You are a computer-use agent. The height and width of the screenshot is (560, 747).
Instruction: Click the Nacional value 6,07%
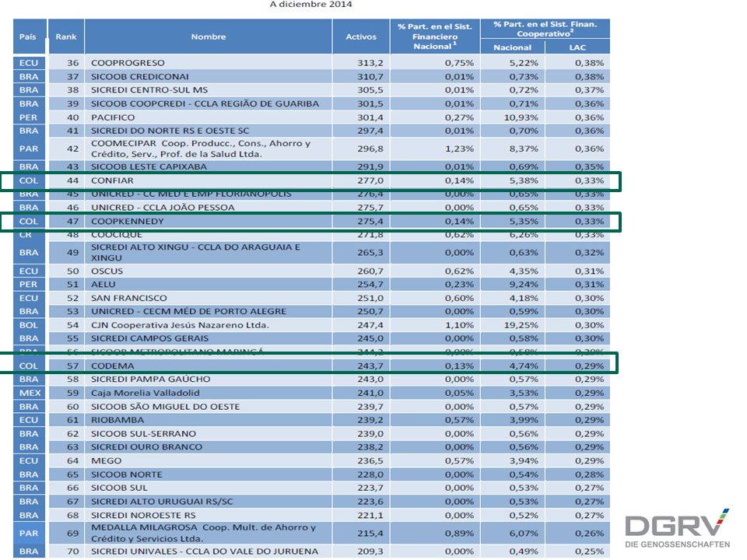click(524, 534)
